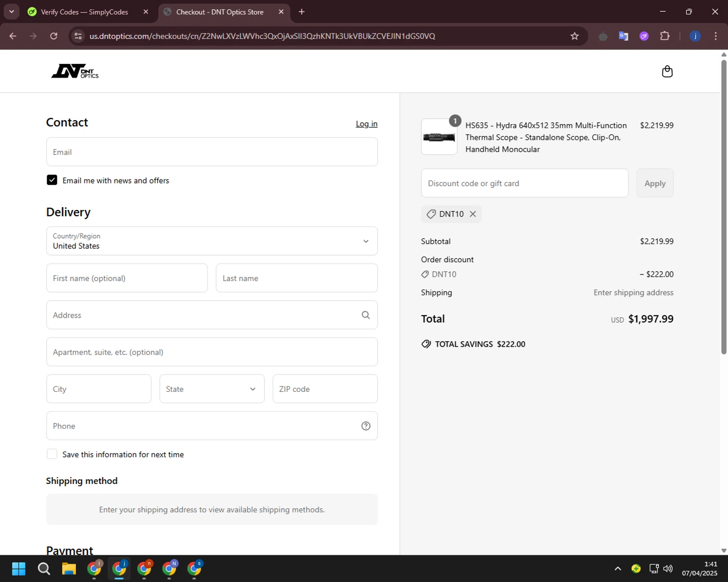Click the Discount code or gift card field
Screen dimensions: 728x582
tap(525, 183)
